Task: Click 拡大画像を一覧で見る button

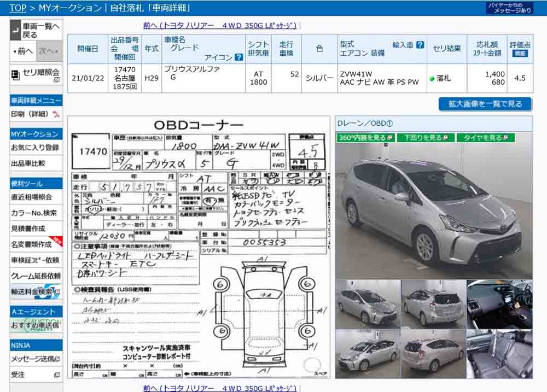Action: [x=485, y=104]
